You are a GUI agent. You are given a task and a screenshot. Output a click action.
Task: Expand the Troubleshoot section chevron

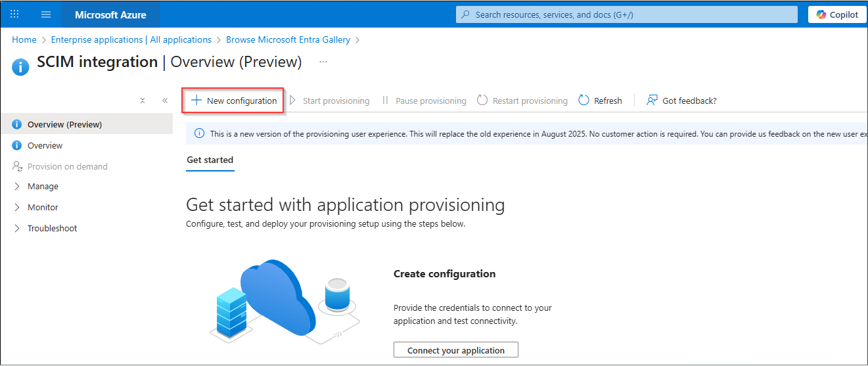click(x=17, y=228)
